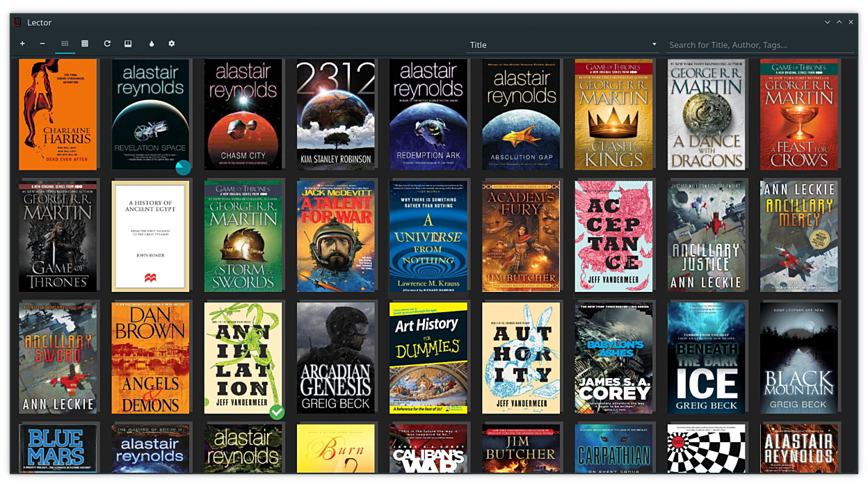Click the open book icon in toolbar
The image size is (868, 488).
point(128,44)
